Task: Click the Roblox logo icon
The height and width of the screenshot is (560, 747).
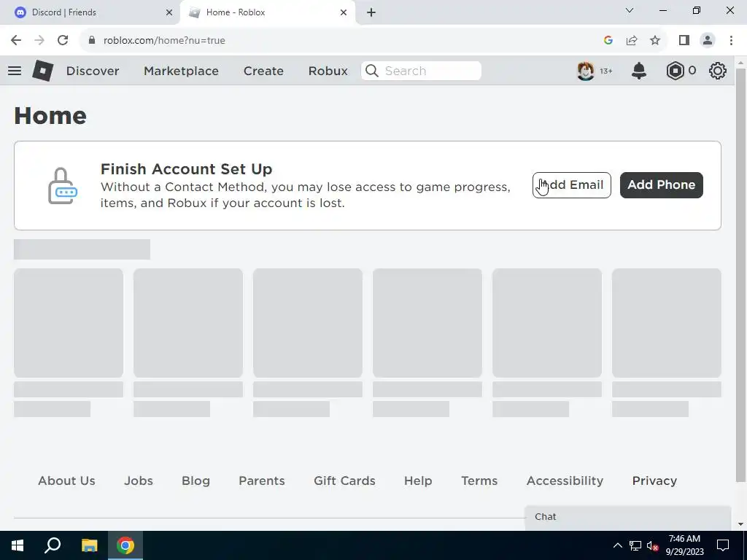Action: (x=42, y=71)
